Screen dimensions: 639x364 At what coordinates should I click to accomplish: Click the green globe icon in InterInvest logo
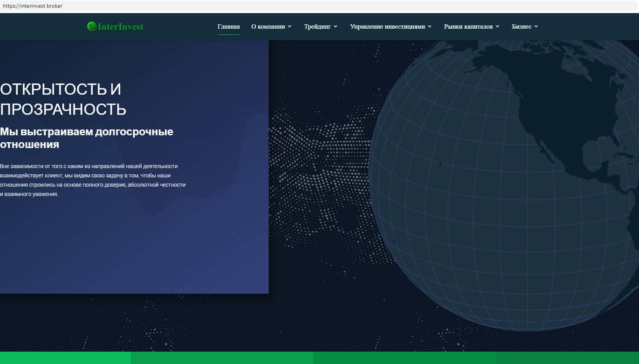pos(92,26)
